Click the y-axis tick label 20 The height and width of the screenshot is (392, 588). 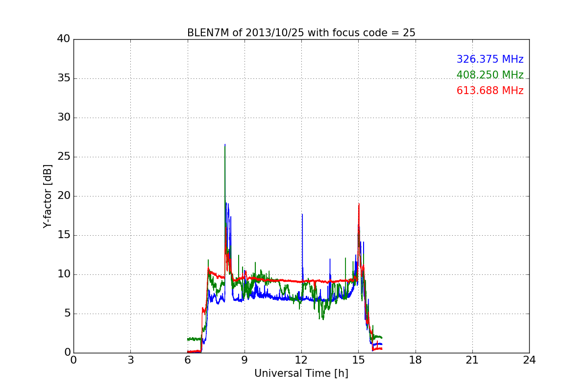[x=64, y=196]
